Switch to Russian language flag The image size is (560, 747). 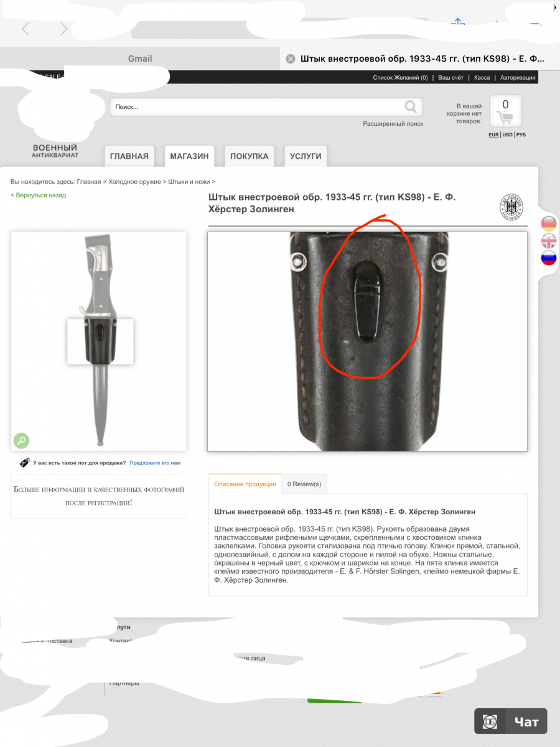tap(549, 257)
